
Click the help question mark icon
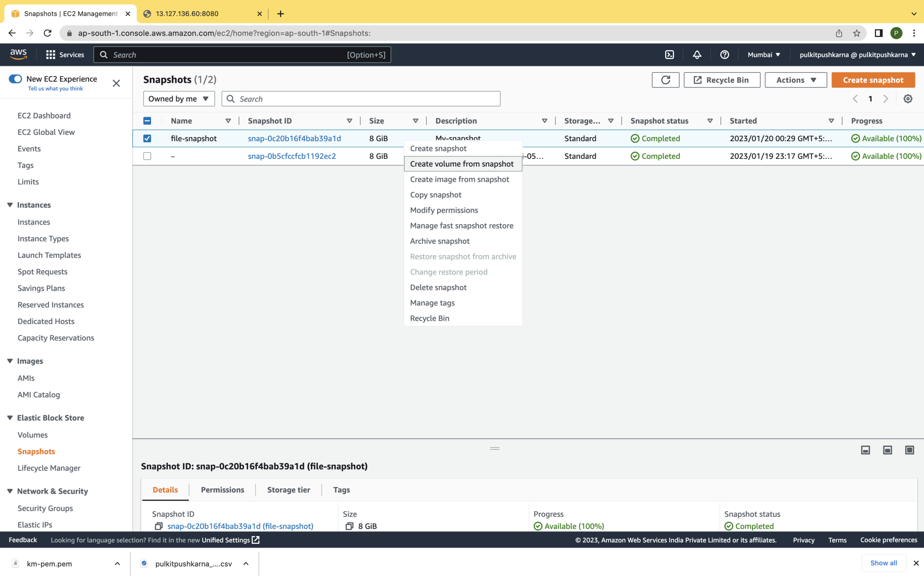pos(724,55)
